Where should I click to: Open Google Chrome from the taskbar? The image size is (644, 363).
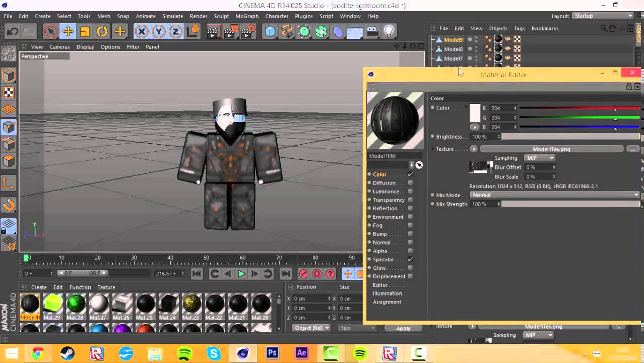(x=38, y=353)
